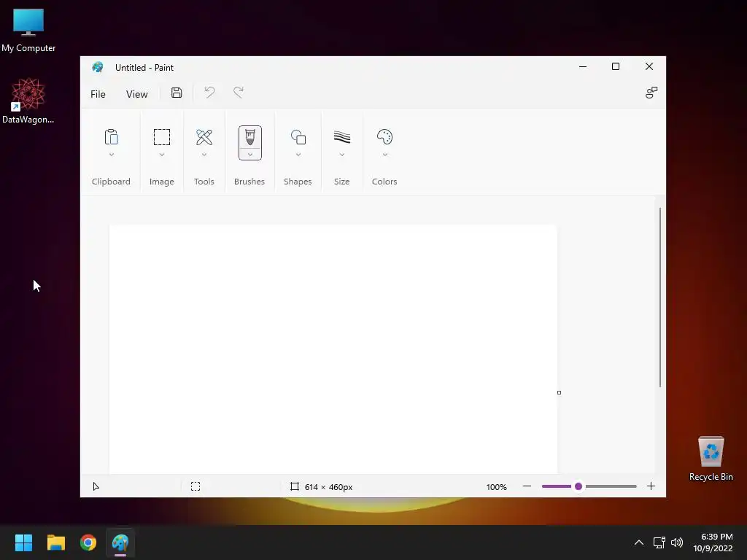Click the canvas right-edge resize handle
Screen dimensions: 747x560
click(560, 393)
